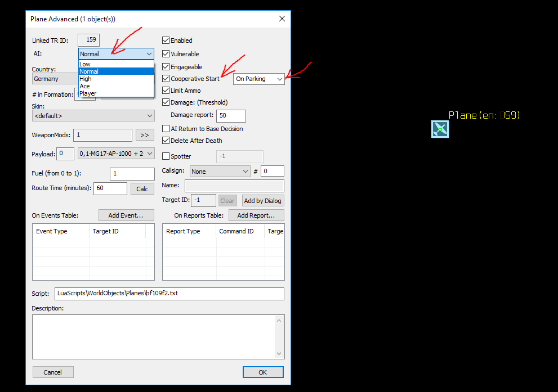Click the Add Report... button
Screen dimensions: 558x392
pyautogui.click(x=256, y=215)
